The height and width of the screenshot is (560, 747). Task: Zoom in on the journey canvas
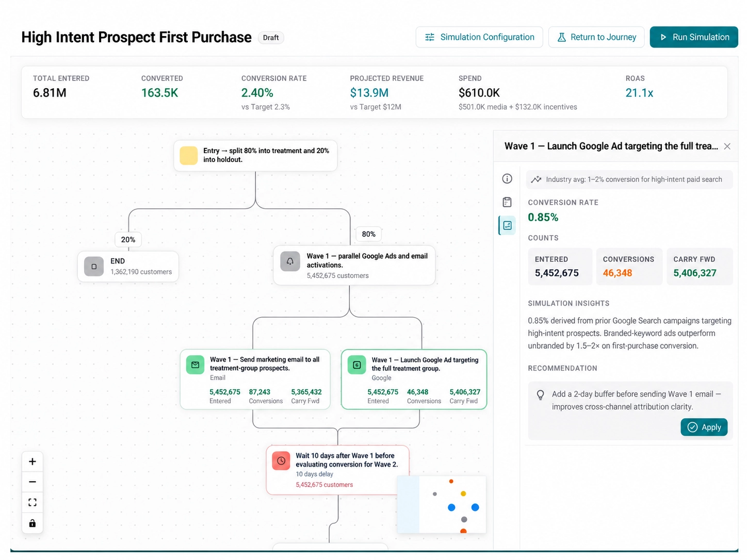(x=32, y=462)
